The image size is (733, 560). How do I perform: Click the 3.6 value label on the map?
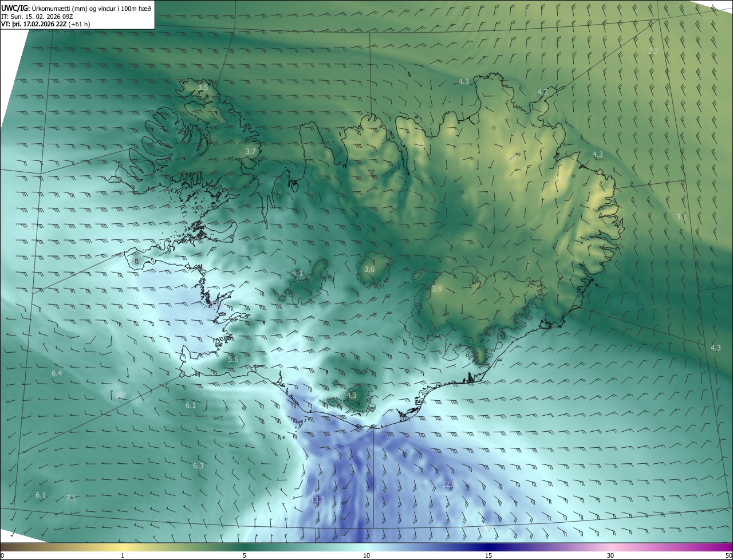pyautogui.click(x=369, y=269)
